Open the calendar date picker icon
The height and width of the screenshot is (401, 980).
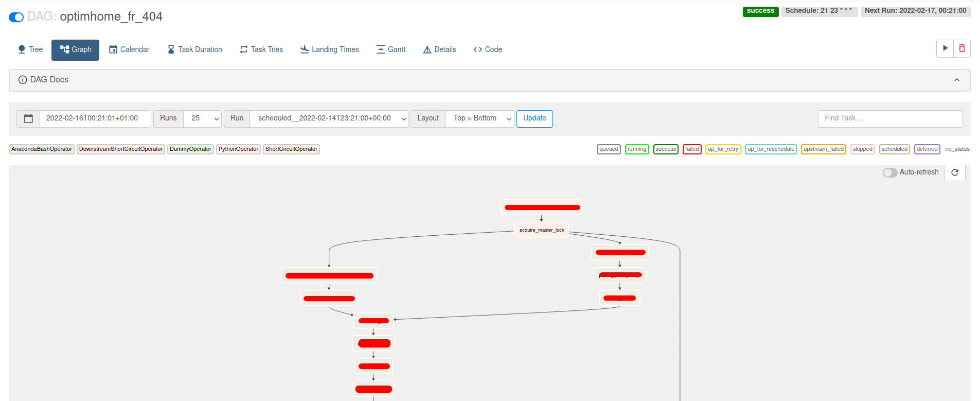click(28, 118)
